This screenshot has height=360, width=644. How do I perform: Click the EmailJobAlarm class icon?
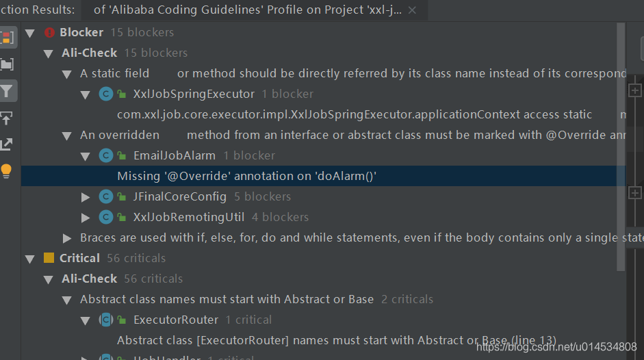click(105, 155)
